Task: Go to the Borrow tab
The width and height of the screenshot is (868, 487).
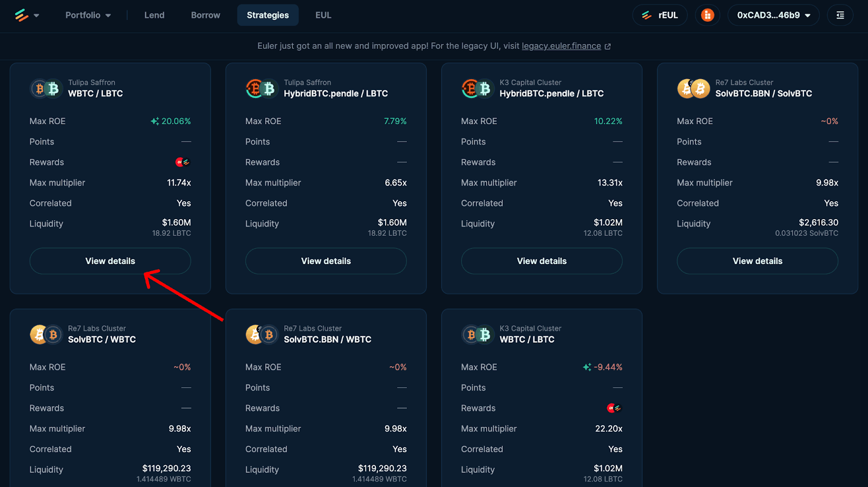Action: 205,15
